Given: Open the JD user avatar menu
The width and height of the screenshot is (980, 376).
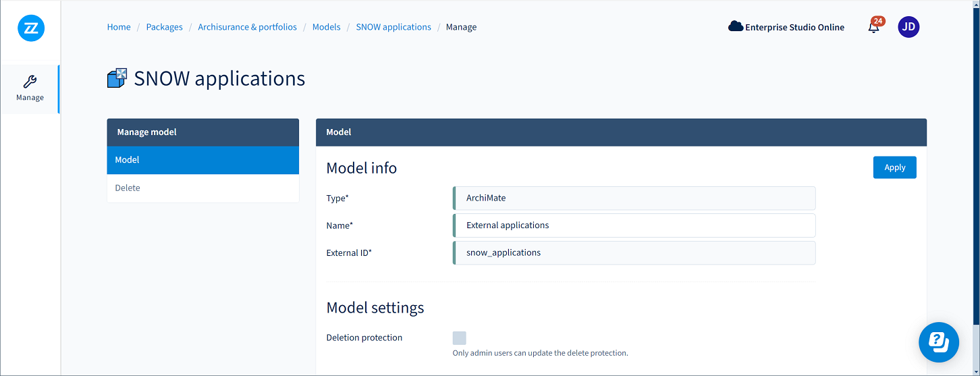Looking at the screenshot, I should tap(908, 27).
